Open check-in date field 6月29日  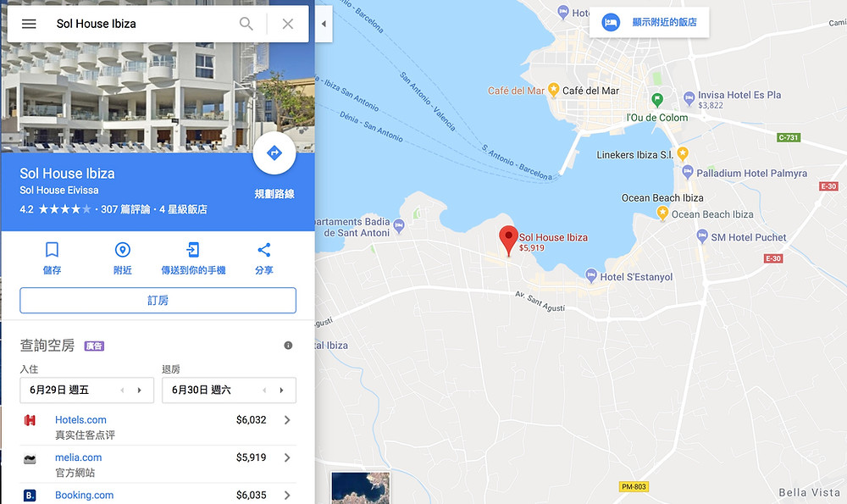coord(87,390)
